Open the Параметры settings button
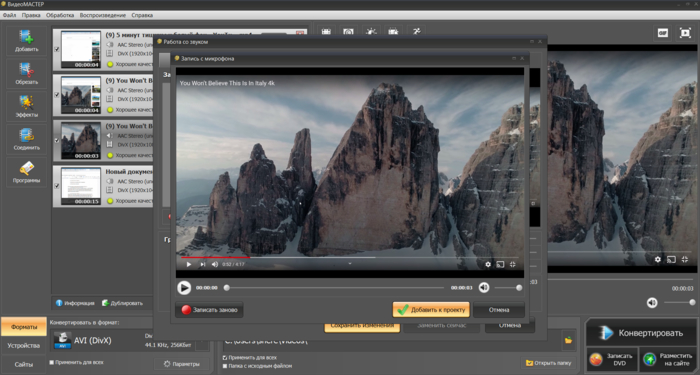This screenshot has width=700, height=375. pos(181,364)
